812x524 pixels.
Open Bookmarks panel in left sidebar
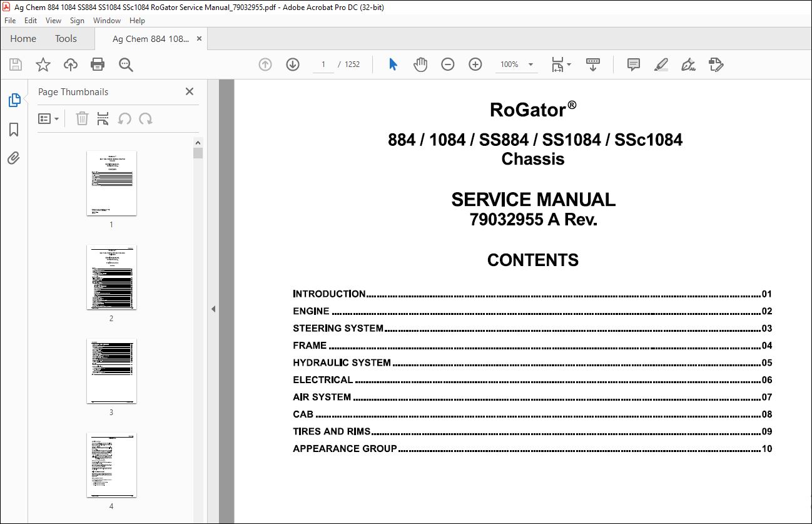pyautogui.click(x=14, y=130)
